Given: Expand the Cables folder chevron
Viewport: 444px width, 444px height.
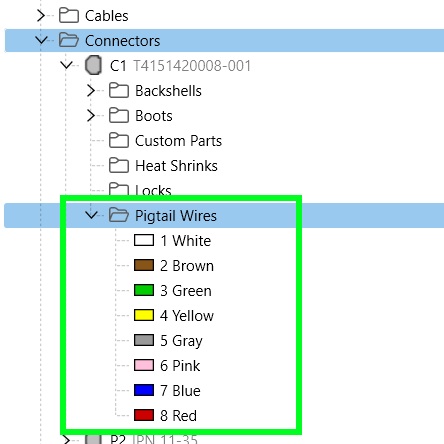Looking at the screenshot, I should pos(41,16).
